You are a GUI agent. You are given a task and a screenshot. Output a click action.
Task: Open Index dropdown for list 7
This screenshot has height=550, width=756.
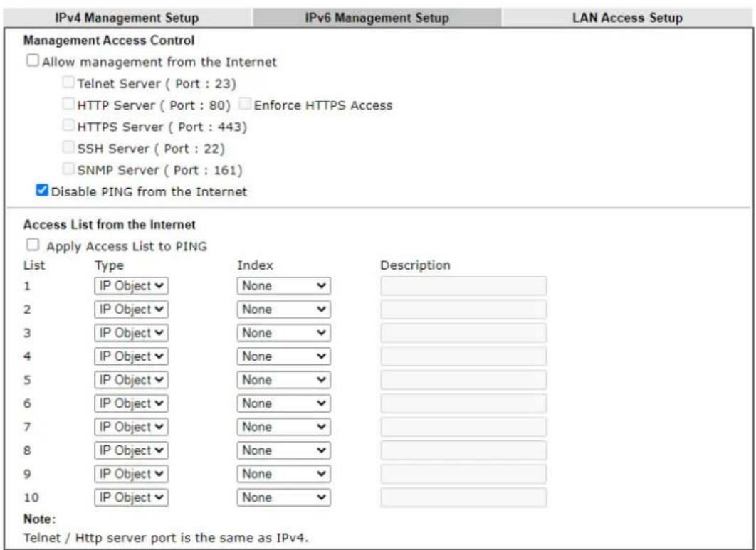coord(283,427)
